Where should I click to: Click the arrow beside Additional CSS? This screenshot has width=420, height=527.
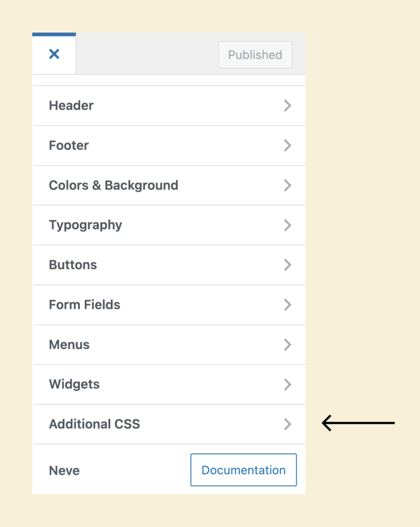pos(288,424)
